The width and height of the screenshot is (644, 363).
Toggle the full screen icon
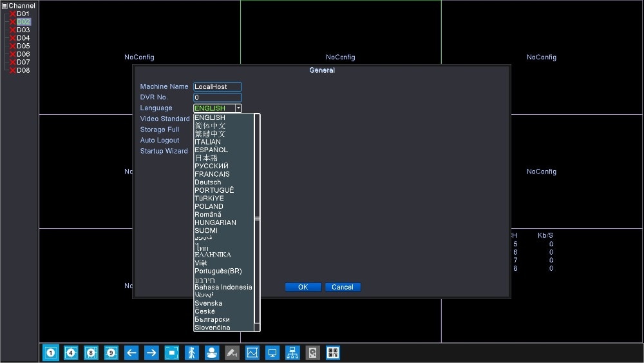pyautogui.click(x=171, y=353)
